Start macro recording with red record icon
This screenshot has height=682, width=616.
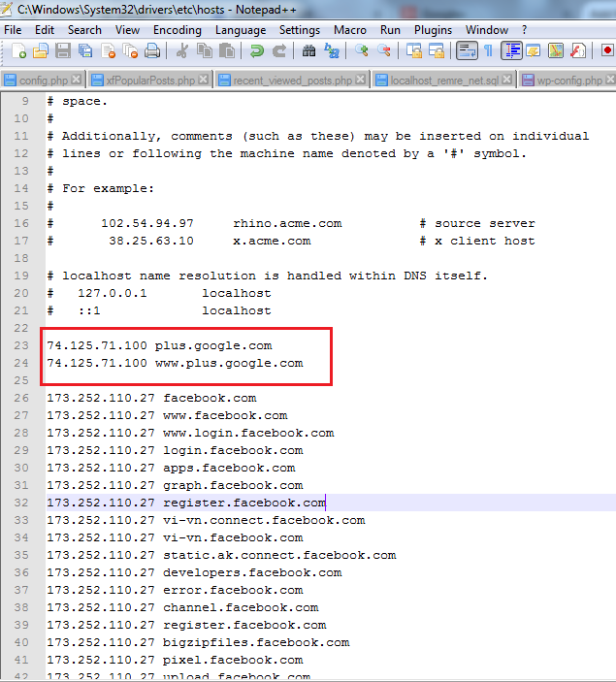coord(607,50)
